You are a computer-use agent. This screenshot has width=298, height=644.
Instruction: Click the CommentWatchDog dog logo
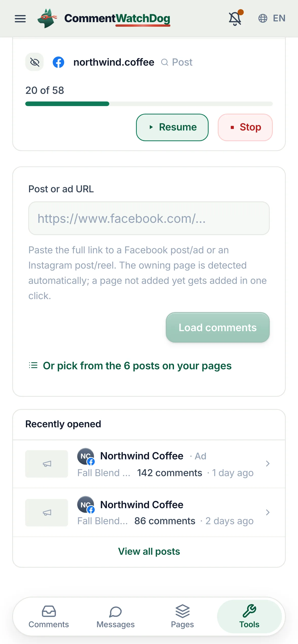pyautogui.click(x=47, y=18)
